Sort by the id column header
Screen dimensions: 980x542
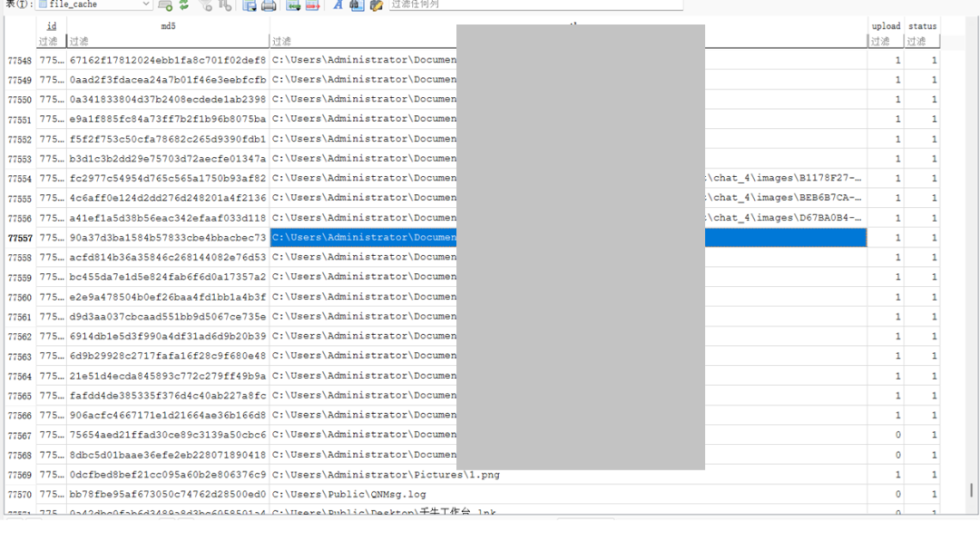click(x=51, y=26)
